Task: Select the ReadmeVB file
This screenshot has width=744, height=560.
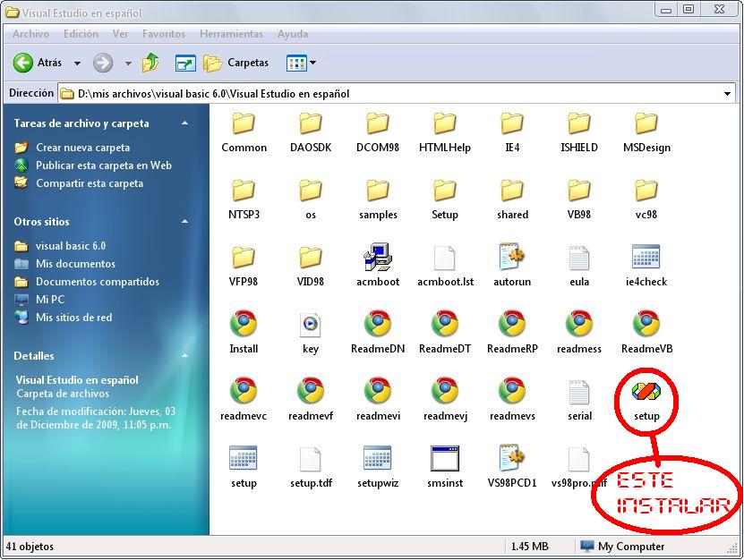Action: (x=646, y=333)
